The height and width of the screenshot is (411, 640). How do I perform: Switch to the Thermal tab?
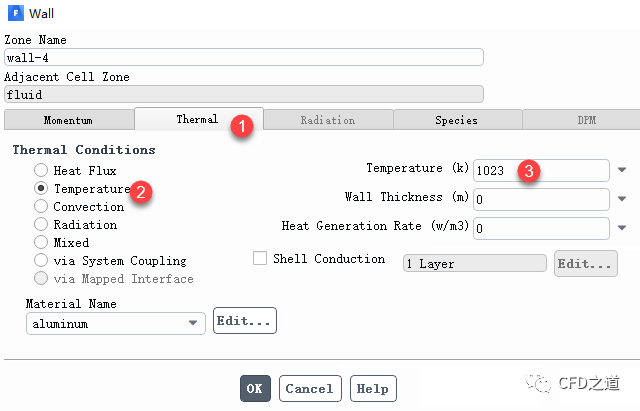pos(197,119)
